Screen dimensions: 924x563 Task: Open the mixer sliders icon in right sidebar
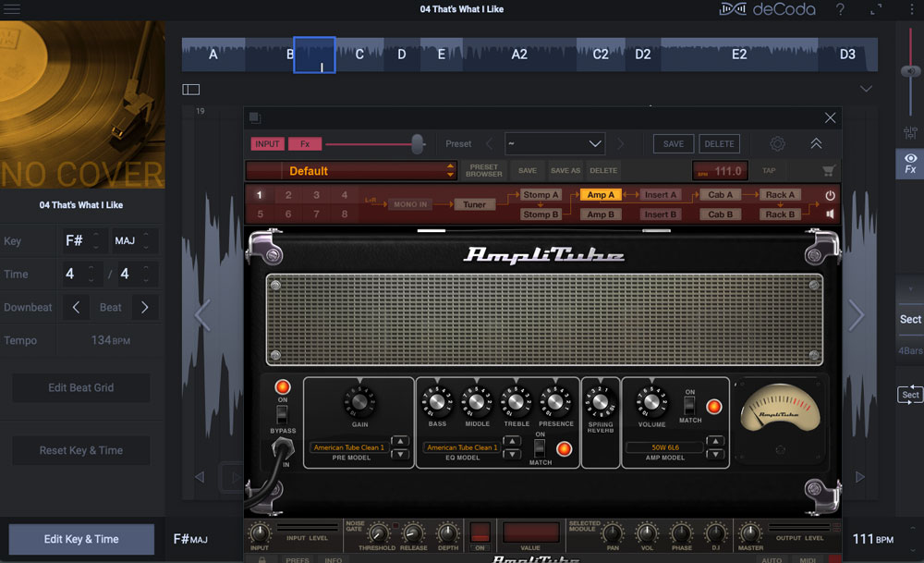pyautogui.click(x=910, y=132)
